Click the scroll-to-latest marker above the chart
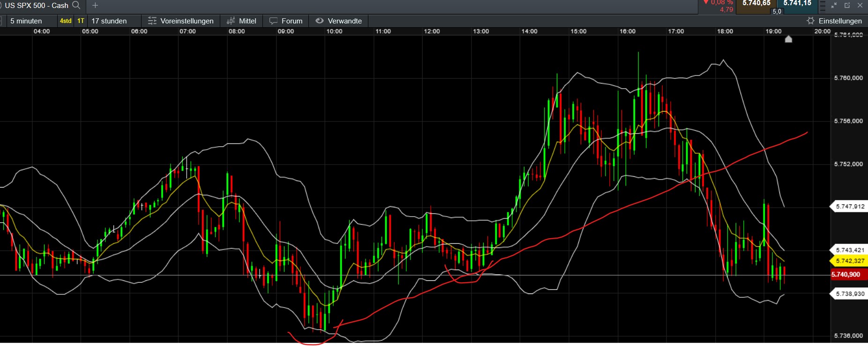This screenshot has width=868, height=346. point(788,39)
